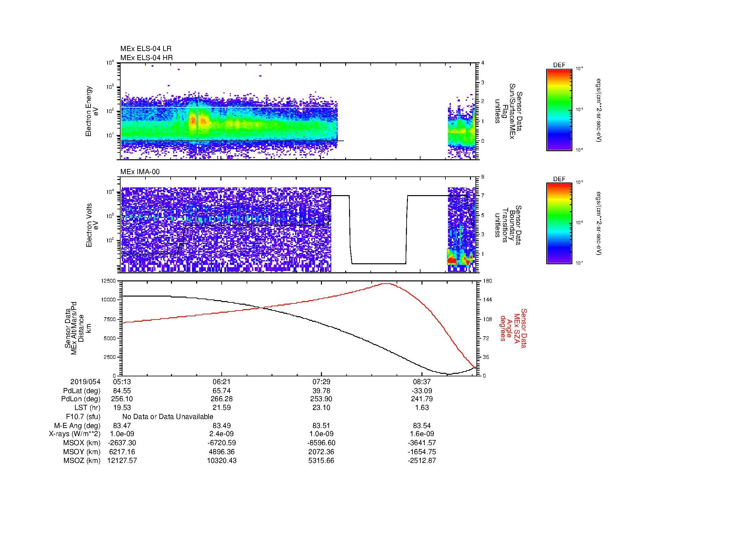
Task: Click the 'LST (hr)' row label
Action: (x=87, y=408)
